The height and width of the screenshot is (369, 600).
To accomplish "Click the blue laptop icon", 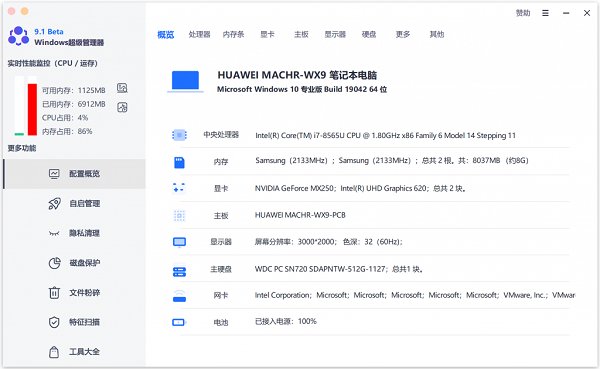I will click(x=185, y=82).
